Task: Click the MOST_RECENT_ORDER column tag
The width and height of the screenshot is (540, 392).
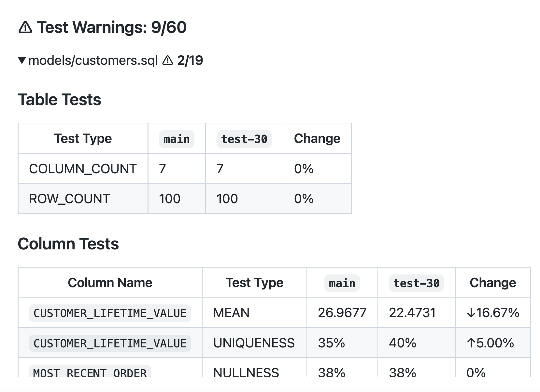Action: [90, 372]
